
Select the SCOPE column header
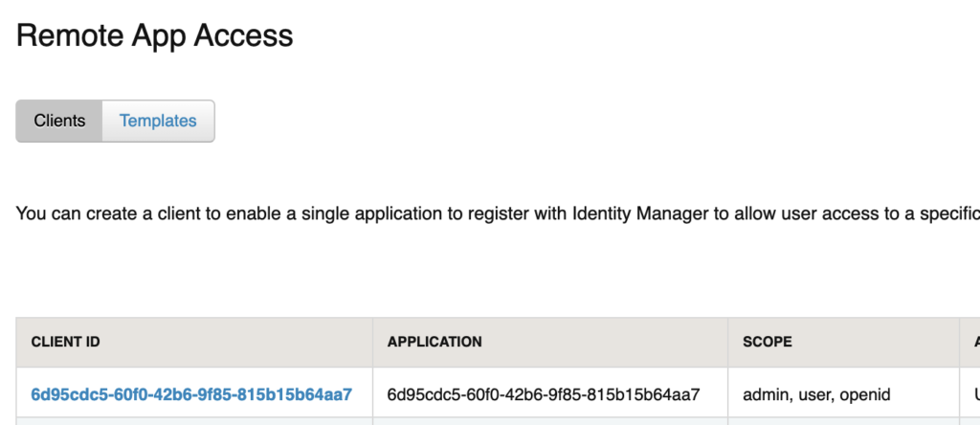point(768,342)
